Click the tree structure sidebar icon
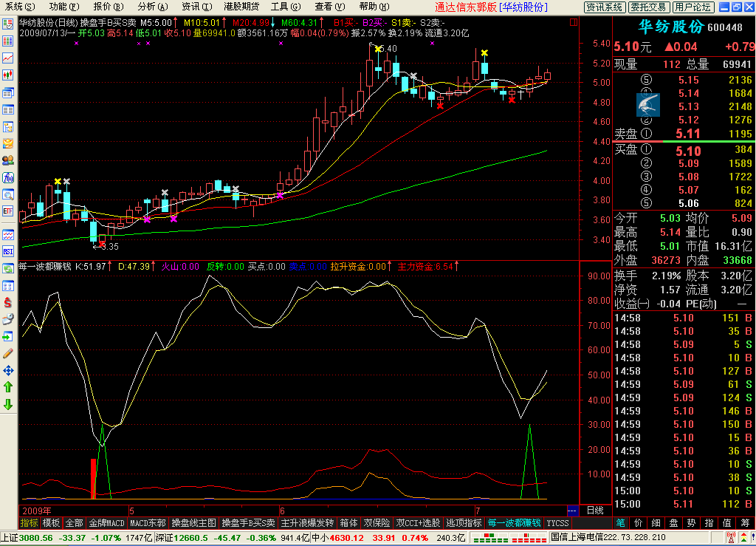Image resolution: width=756 pixels, height=546 pixels. point(7,126)
